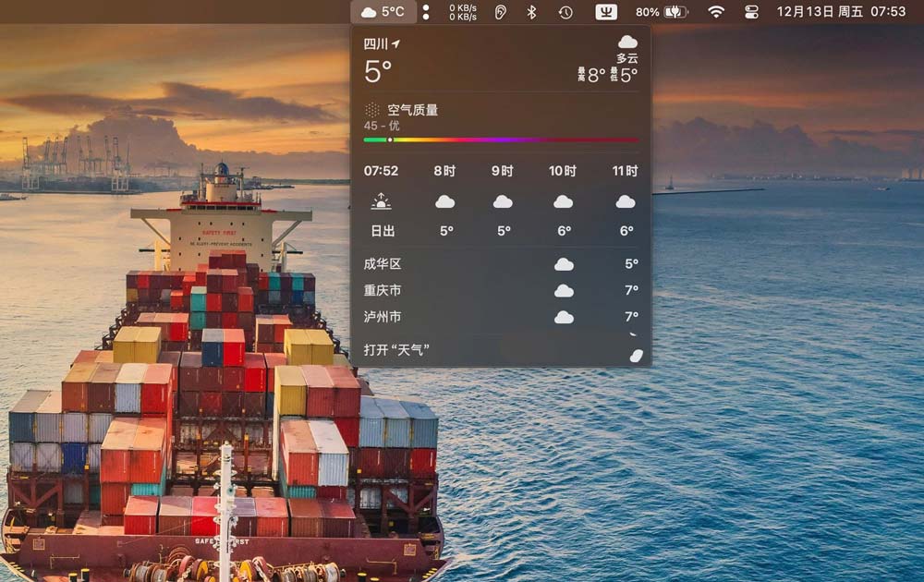Select the 07:52 日出 sunrise forecast
Image resolution: width=924 pixels, height=582 pixels.
[x=381, y=200]
